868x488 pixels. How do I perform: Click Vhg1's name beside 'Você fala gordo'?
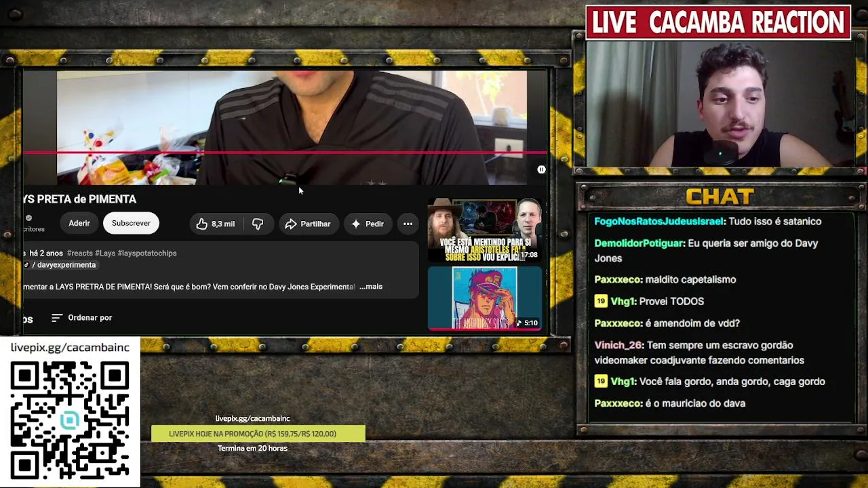coord(624,382)
